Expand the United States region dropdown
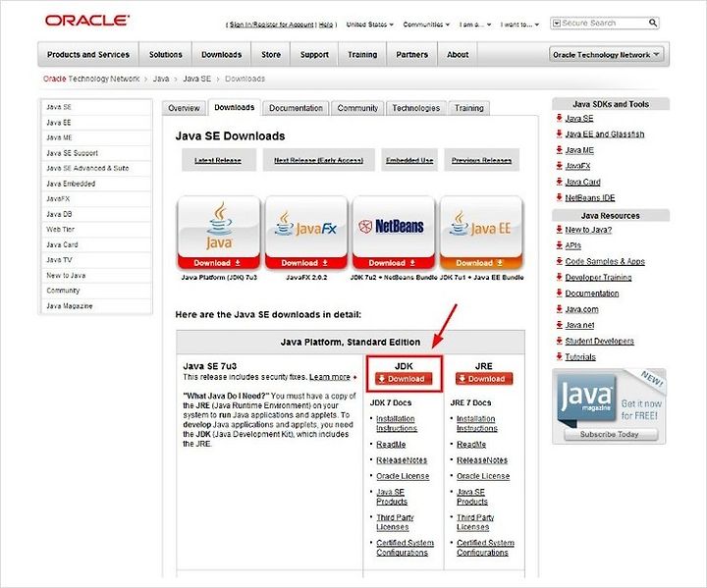 coord(370,25)
